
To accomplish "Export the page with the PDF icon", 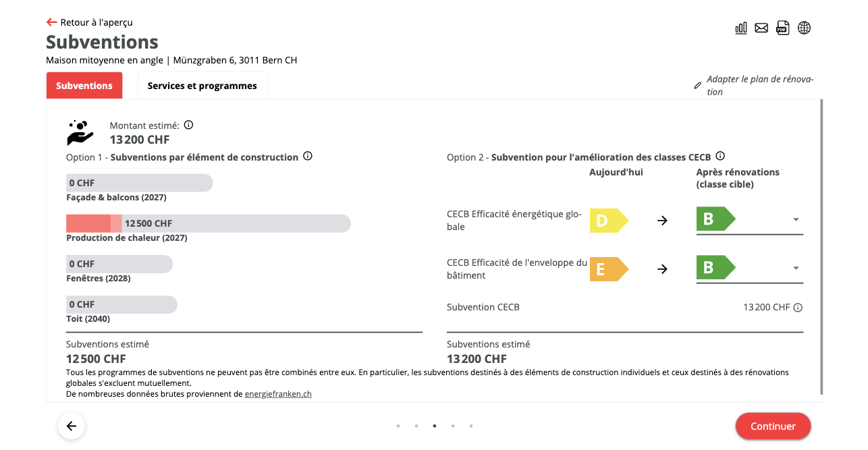I will click(x=782, y=28).
